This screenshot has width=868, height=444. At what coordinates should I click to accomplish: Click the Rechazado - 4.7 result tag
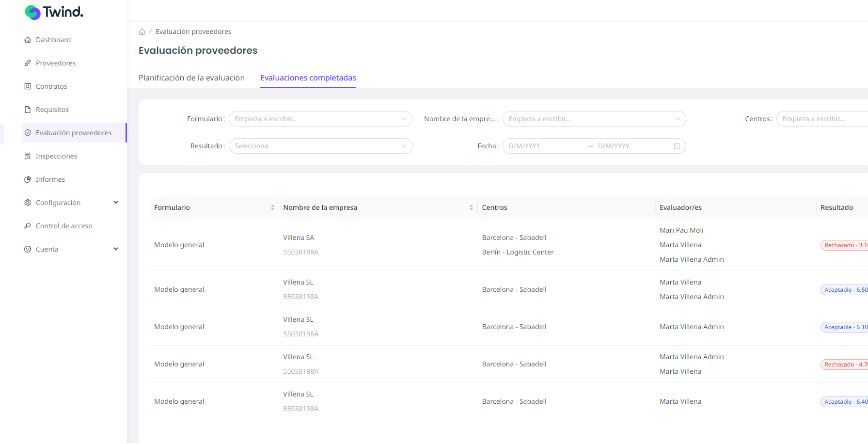point(844,365)
